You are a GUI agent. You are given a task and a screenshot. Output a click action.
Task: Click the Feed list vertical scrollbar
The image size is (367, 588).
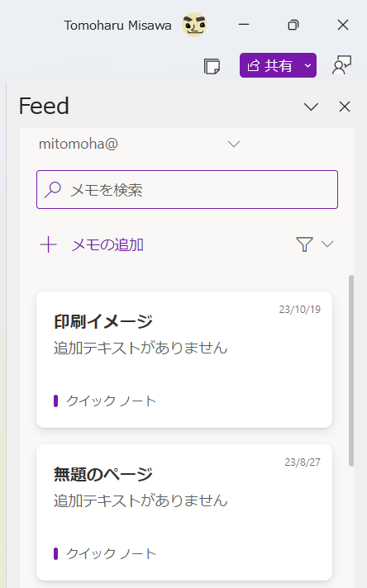(x=351, y=371)
